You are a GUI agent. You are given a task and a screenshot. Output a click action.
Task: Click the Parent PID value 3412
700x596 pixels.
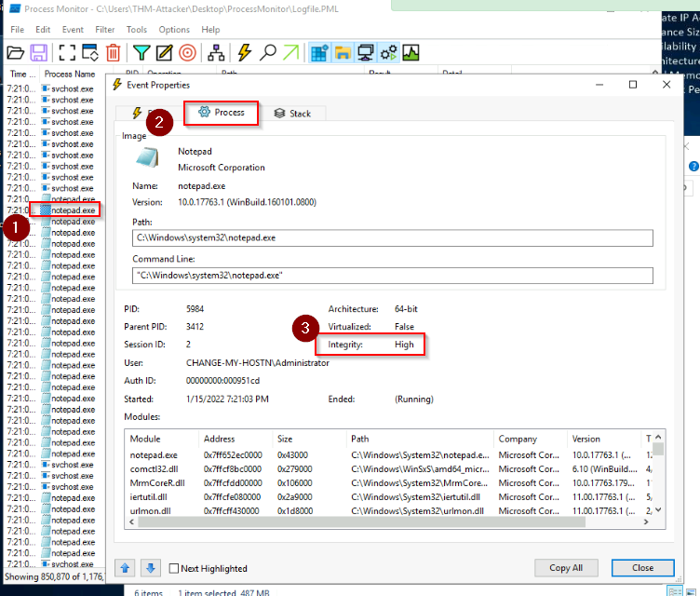click(x=195, y=327)
